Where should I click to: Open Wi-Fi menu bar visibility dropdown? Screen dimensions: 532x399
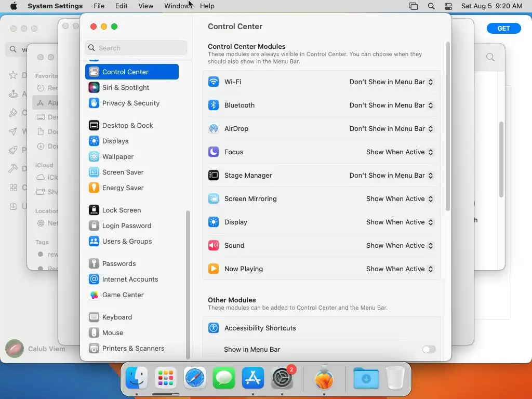[392, 82]
